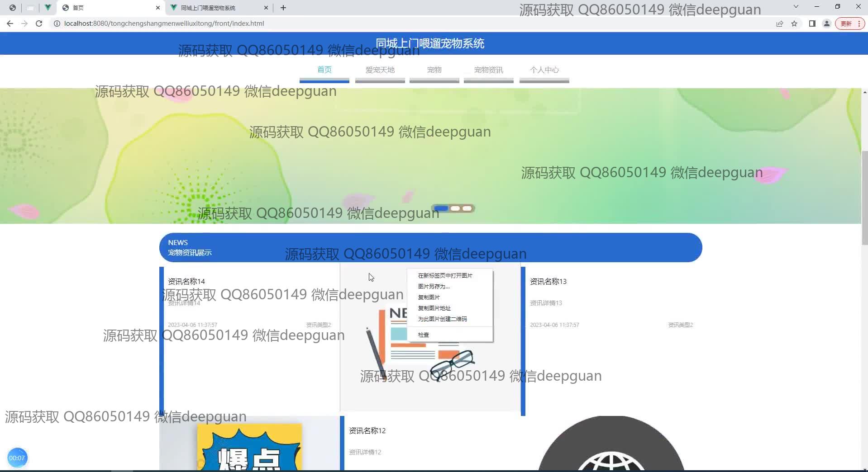This screenshot has height=472, width=868.
Task: Select the third carousel indicator dot
Action: click(x=467, y=208)
